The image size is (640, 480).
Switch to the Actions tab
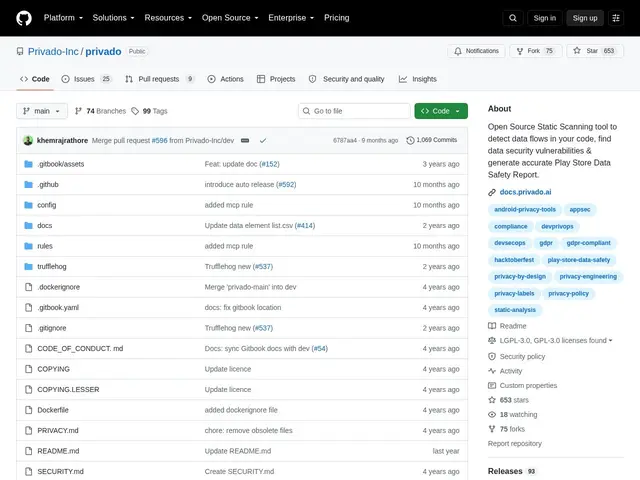[x=225, y=79]
